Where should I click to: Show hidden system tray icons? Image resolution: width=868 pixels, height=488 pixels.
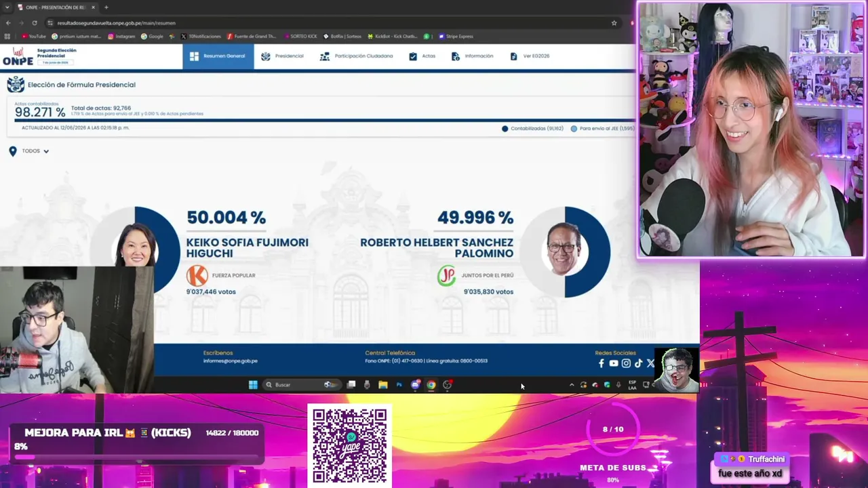(572, 385)
